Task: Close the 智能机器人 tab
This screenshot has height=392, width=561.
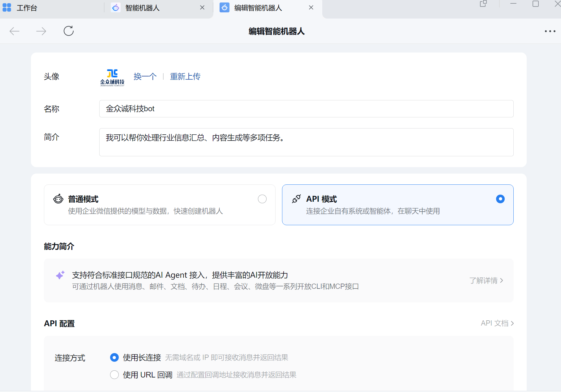Action: 202,7
